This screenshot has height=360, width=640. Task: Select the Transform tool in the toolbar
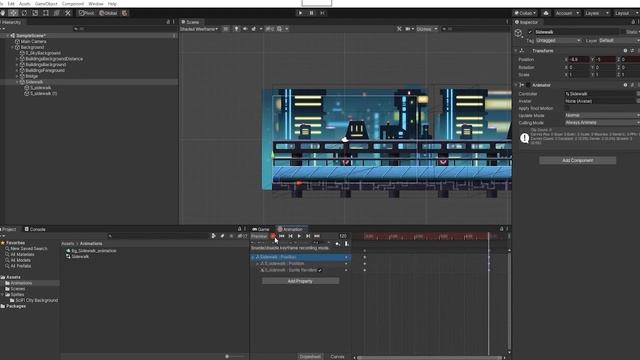[x=57, y=13]
